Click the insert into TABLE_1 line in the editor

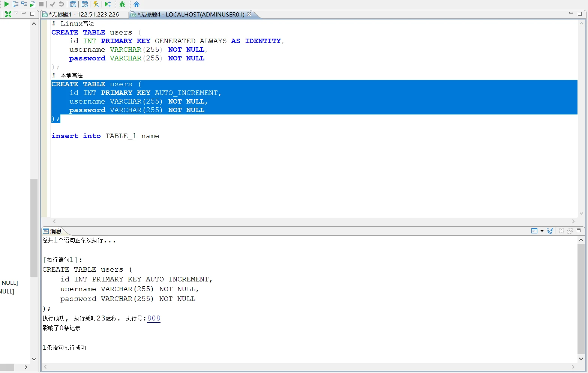tap(105, 136)
